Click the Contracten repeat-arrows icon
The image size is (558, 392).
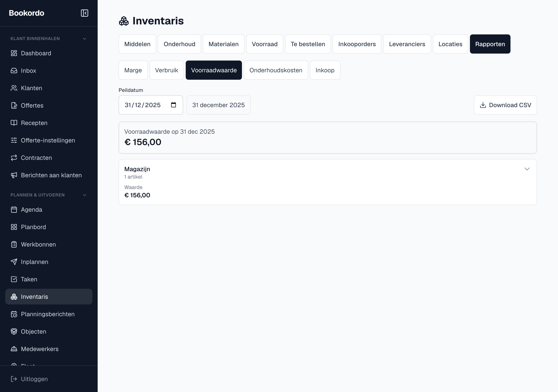click(14, 158)
